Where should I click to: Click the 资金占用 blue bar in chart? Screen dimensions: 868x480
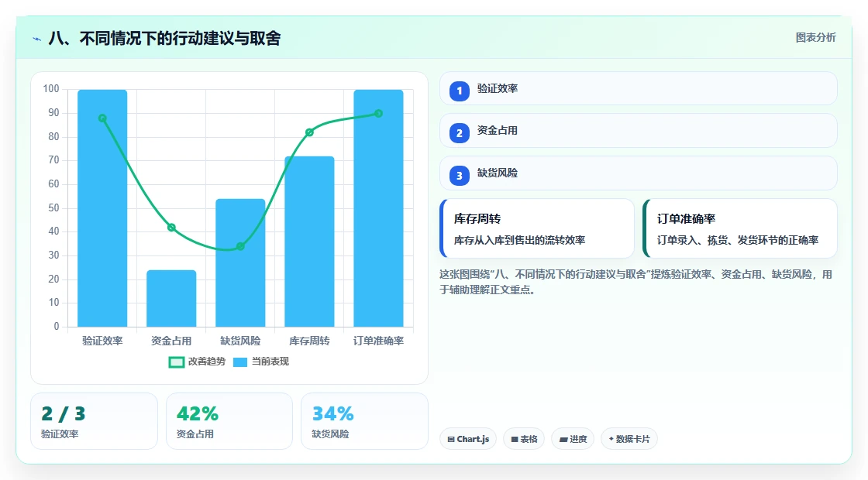click(x=171, y=298)
